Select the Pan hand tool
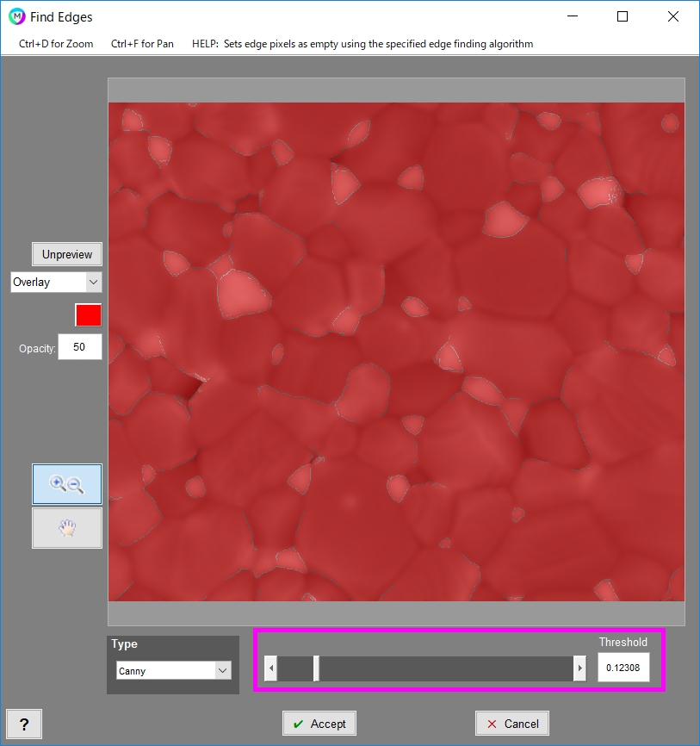This screenshot has height=746, width=700. [67, 528]
